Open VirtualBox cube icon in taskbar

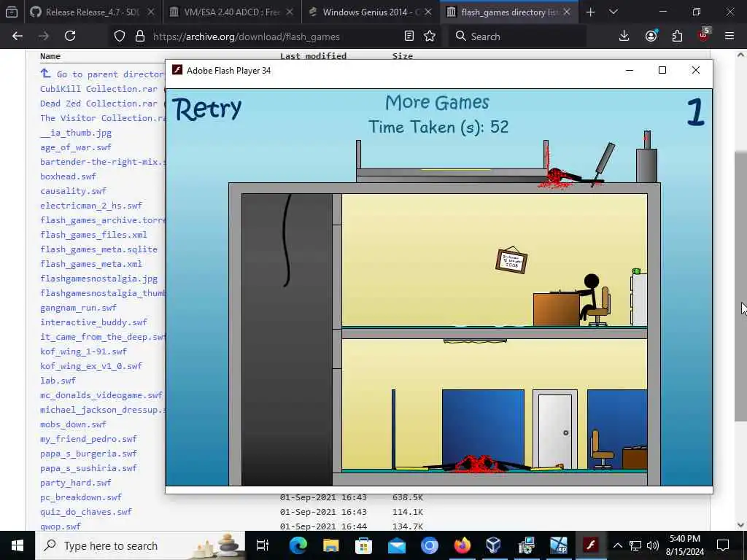point(494,545)
